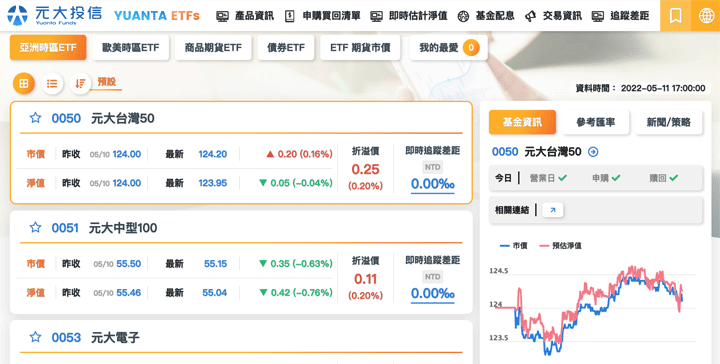The height and width of the screenshot is (364, 720).
Task: Switch to grid card view icon
Action: coord(24,84)
